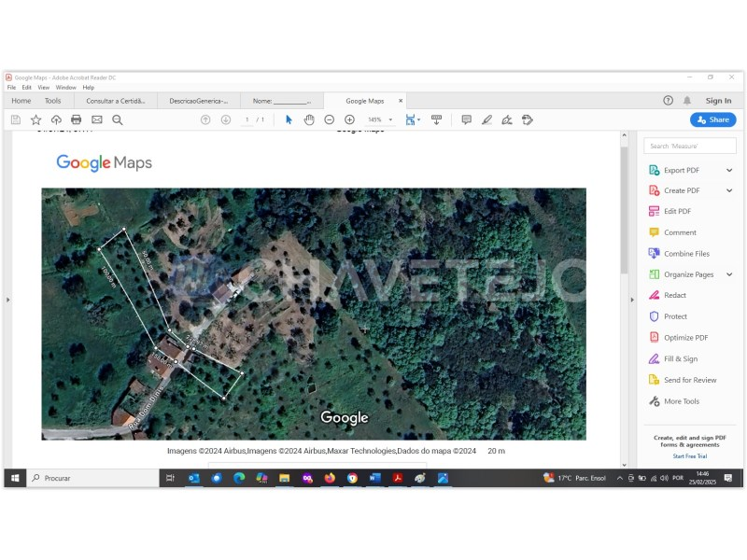The height and width of the screenshot is (560, 747).
Task: Switch to the Consultar a Certidã document tab
Action: click(x=115, y=101)
